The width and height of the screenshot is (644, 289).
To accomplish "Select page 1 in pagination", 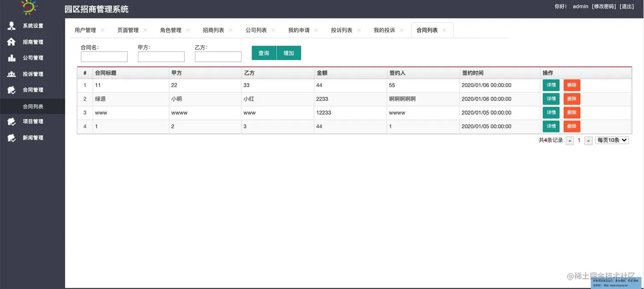I will click(x=579, y=140).
